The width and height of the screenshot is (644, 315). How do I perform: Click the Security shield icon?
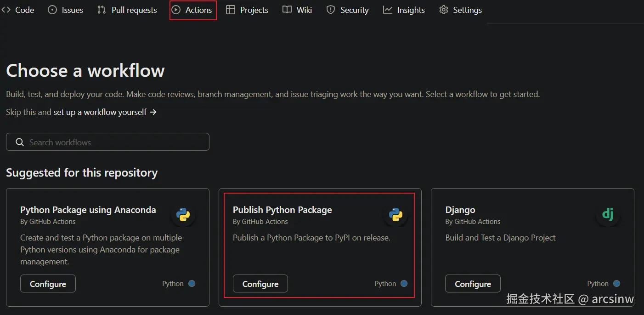tap(330, 10)
